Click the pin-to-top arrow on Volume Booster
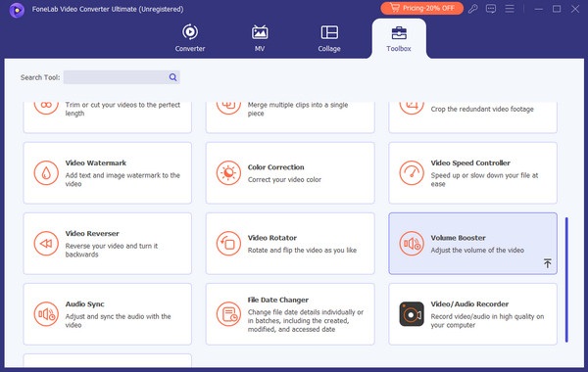 [x=548, y=263]
